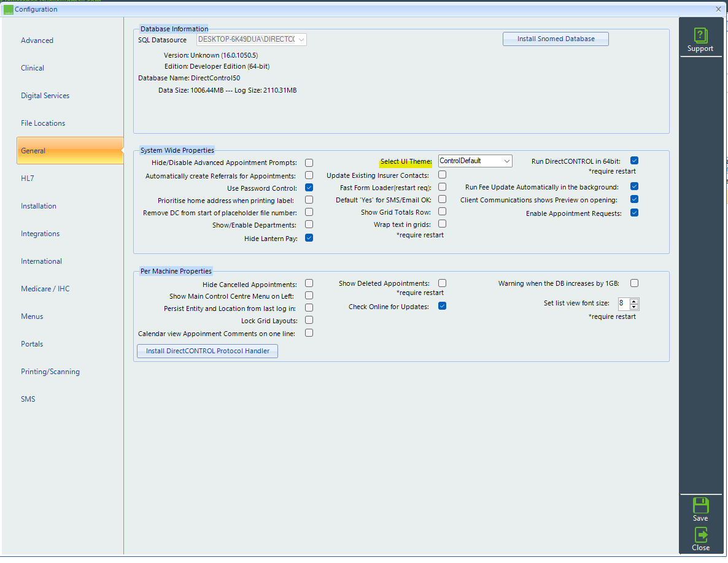
Task: Click the Close exit icon
Action: (700, 535)
